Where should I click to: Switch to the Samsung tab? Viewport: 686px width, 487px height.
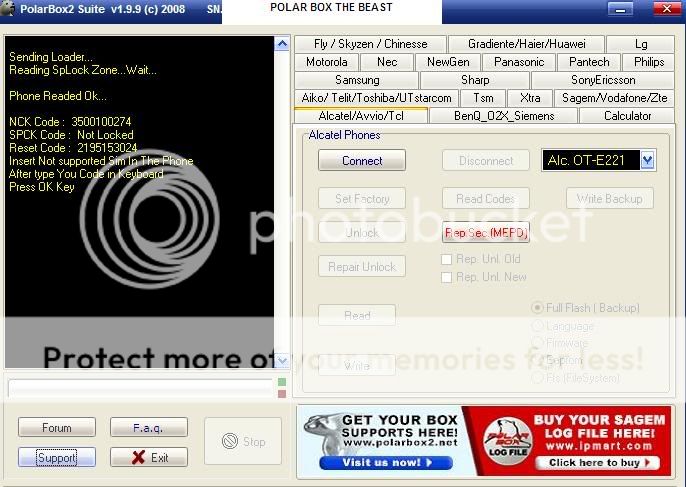(x=357, y=80)
